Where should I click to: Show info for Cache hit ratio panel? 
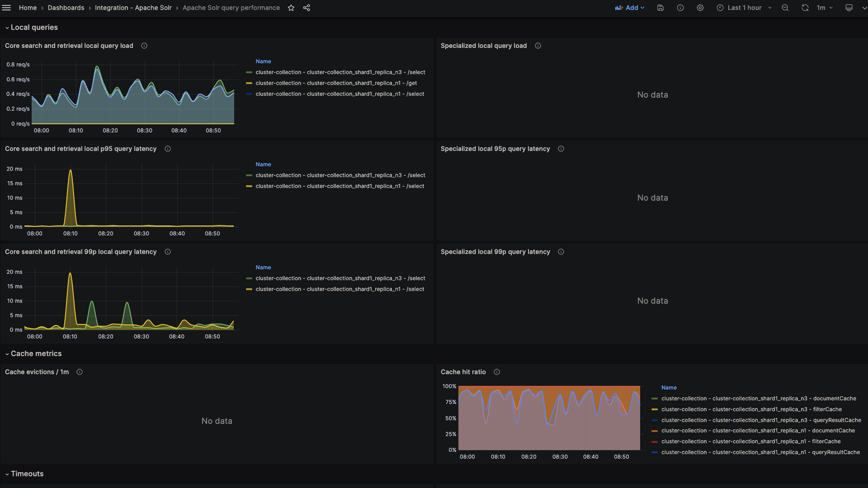coord(497,372)
